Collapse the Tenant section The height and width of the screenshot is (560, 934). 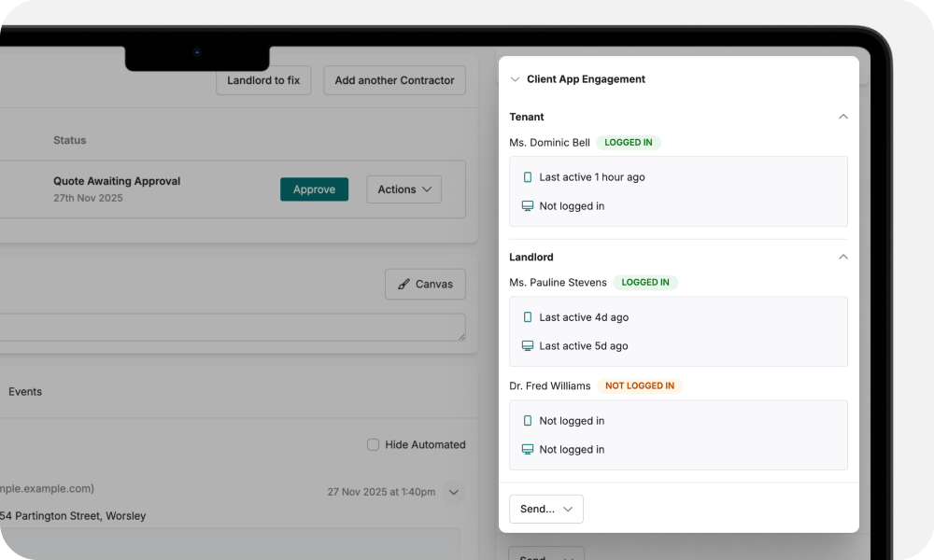[843, 117]
